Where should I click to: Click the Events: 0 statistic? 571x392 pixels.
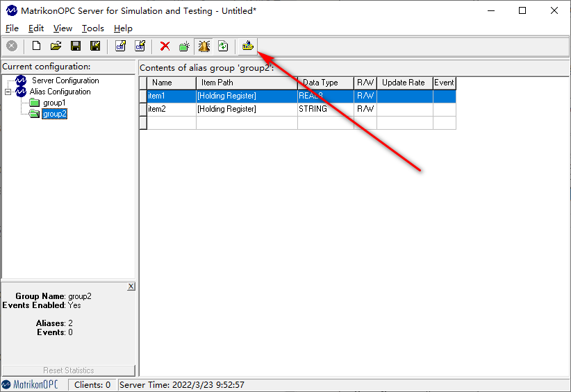point(55,332)
